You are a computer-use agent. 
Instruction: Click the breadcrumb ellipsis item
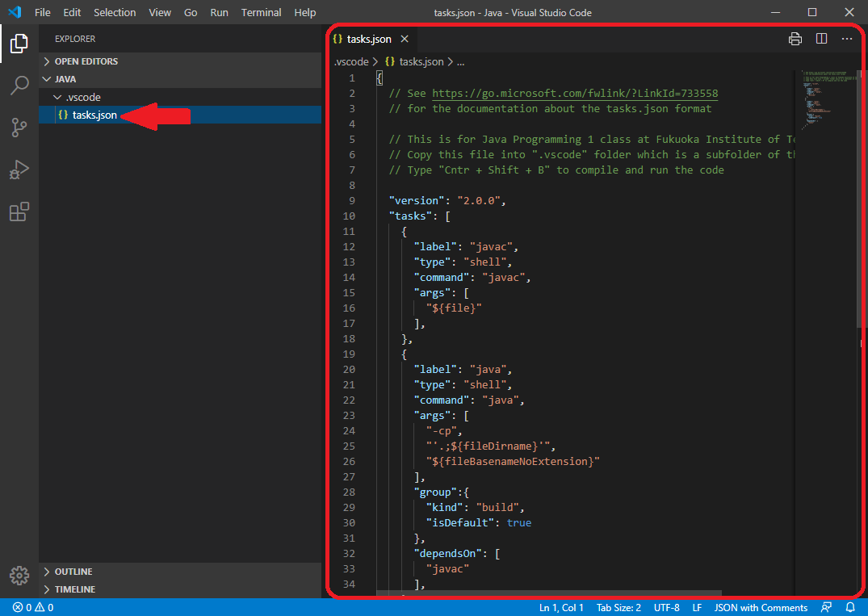(460, 62)
